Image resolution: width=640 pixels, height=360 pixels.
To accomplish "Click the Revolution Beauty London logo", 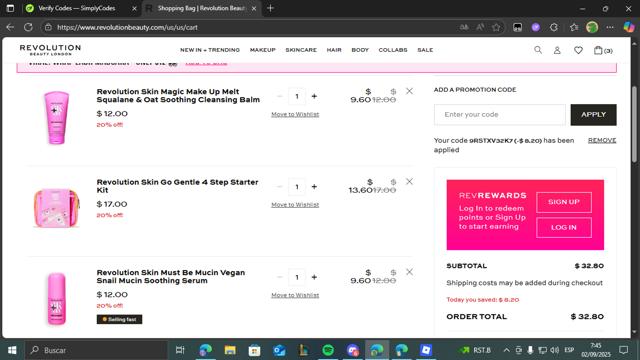I will [50, 50].
